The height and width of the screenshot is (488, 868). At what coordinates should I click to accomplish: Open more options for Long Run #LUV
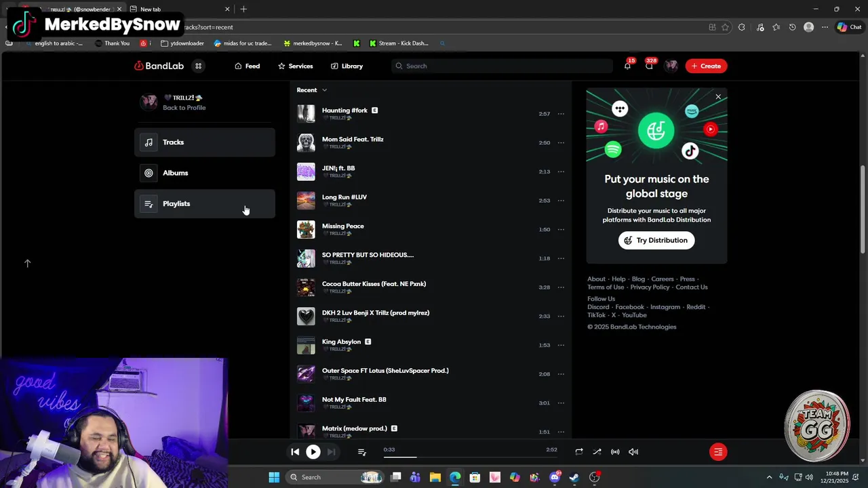coord(561,201)
